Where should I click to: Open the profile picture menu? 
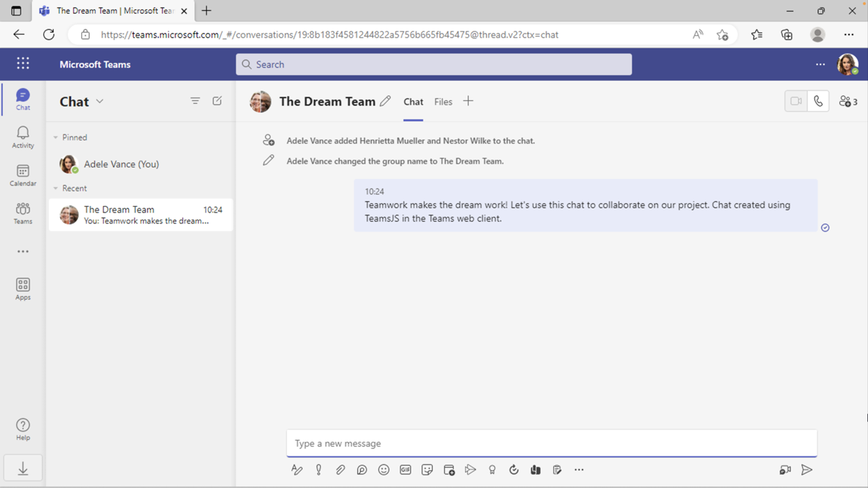(x=848, y=64)
